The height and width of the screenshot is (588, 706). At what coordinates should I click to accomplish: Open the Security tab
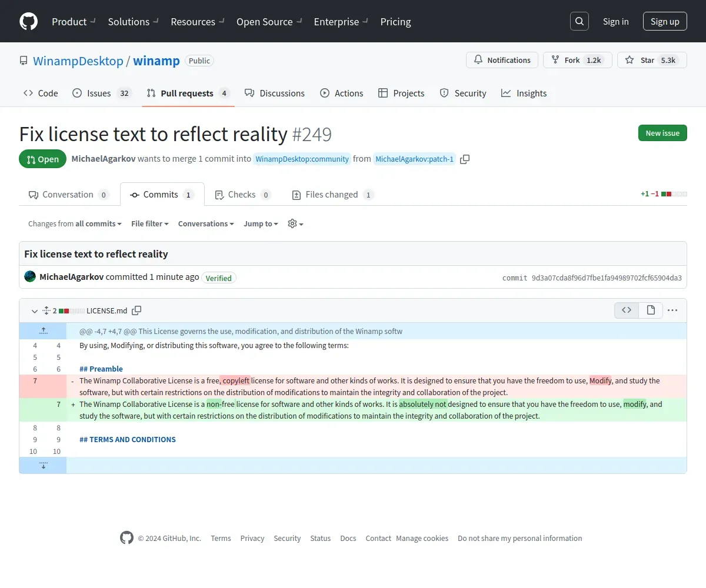[x=463, y=93]
